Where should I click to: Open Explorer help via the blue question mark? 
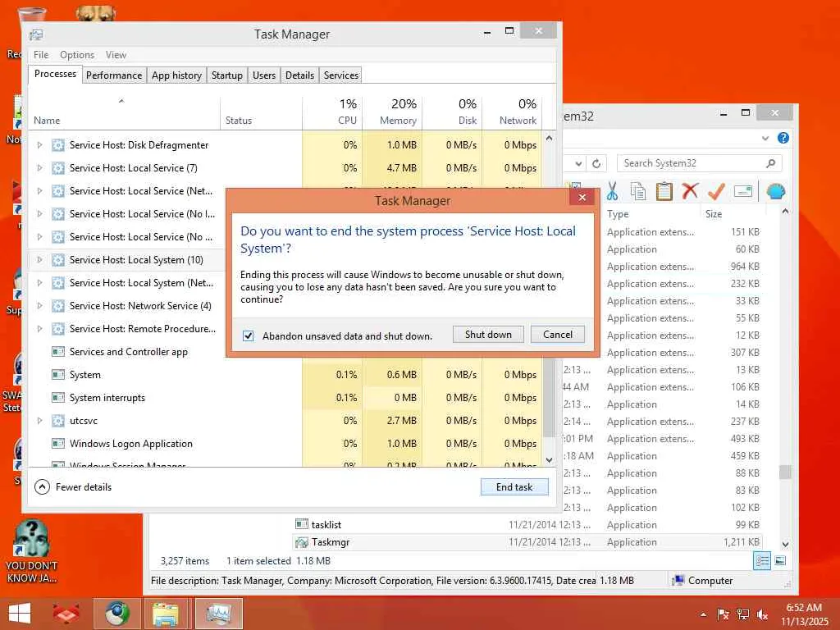tap(783, 138)
